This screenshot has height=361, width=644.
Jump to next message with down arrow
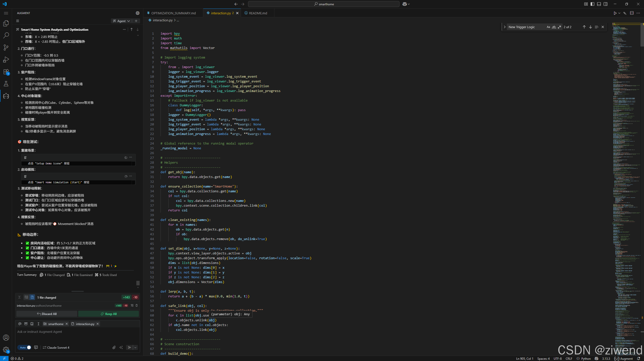point(138,29)
